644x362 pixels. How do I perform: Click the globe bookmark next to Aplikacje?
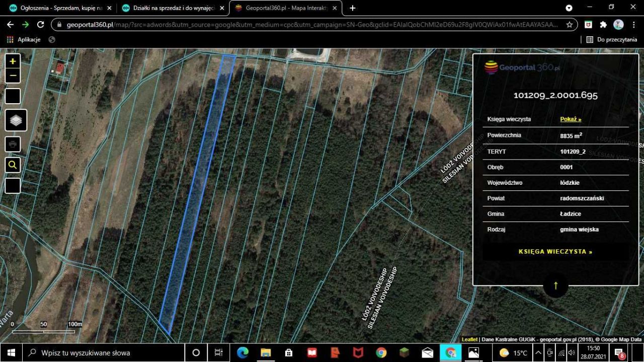pos(52,39)
